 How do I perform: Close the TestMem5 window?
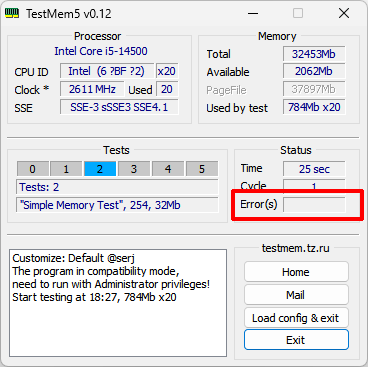coord(344,14)
